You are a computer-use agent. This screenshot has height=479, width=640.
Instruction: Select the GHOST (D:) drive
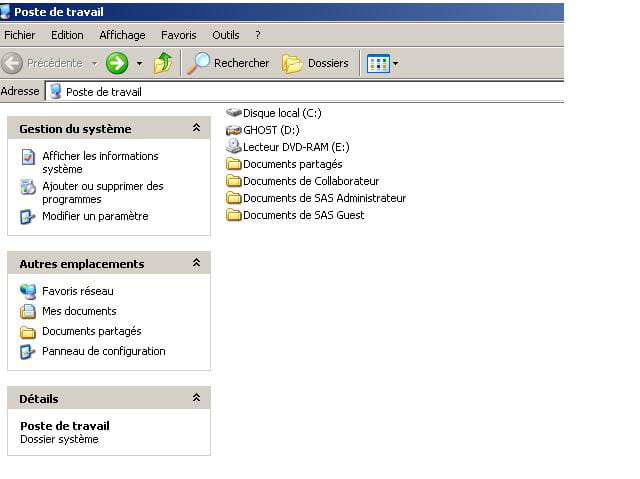coord(263,130)
